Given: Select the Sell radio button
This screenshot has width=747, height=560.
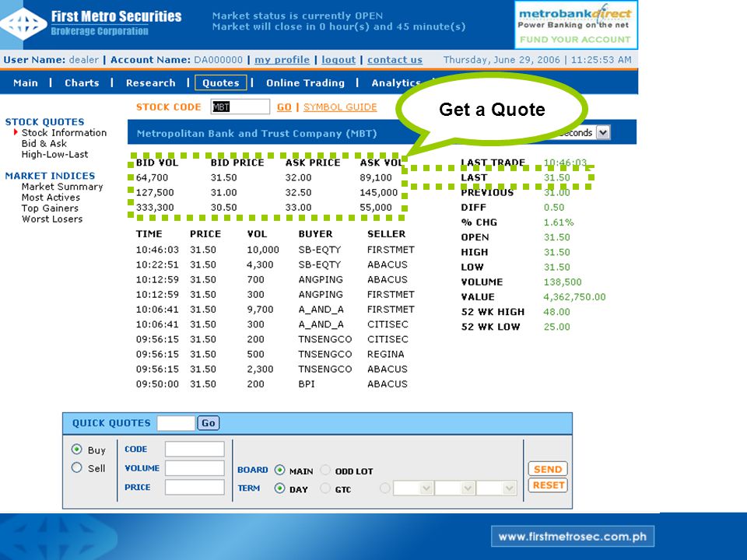Looking at the screenshot, I should pyautogui.click(x=77, y=467).
